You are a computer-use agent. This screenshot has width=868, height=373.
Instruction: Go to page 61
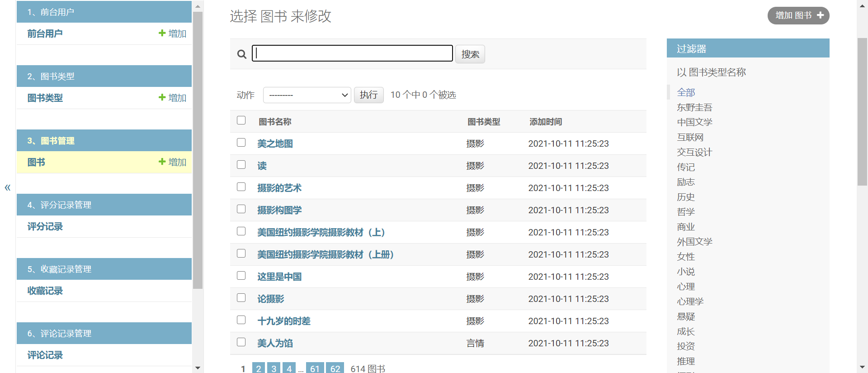point(315,368)
